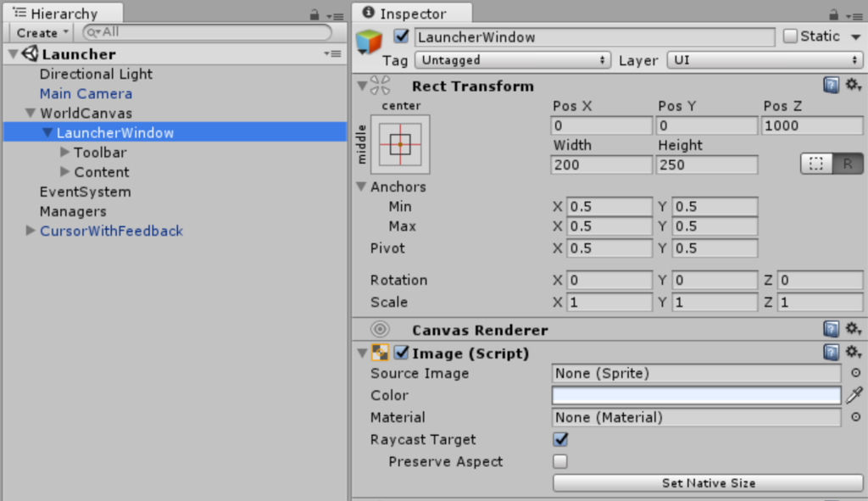The width and height of the screenshot is (868, 501).
Task: Open Image script help reference icon
Action: 831,352
